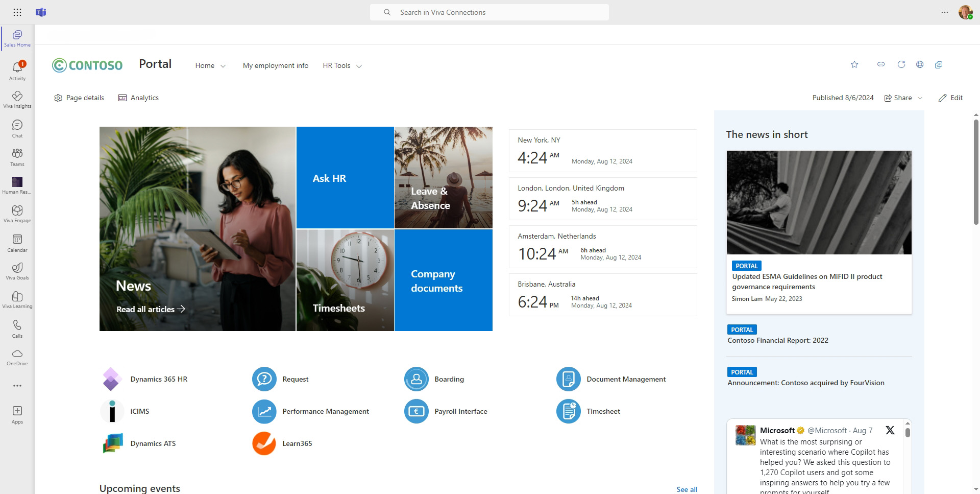Open Contoso acquired by FourVision announcement
The width and height of the screenshot is (980, 494).
(x=806, y=383)
